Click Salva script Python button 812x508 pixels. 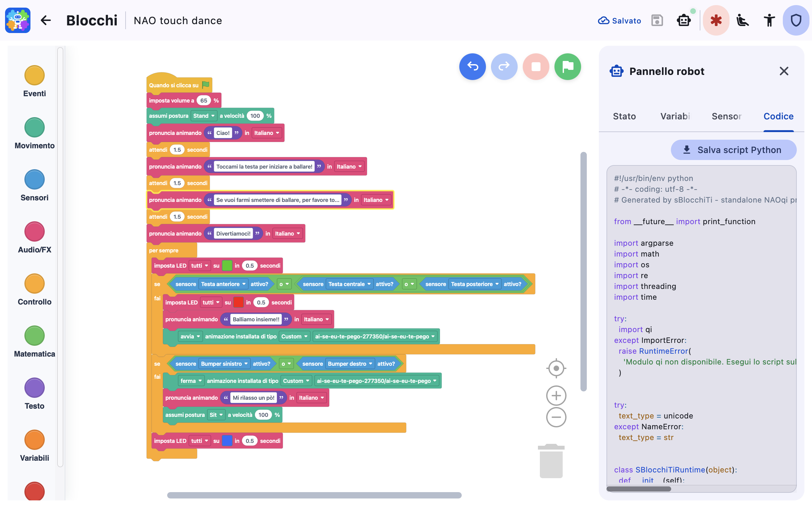click(x=733, y=150)
